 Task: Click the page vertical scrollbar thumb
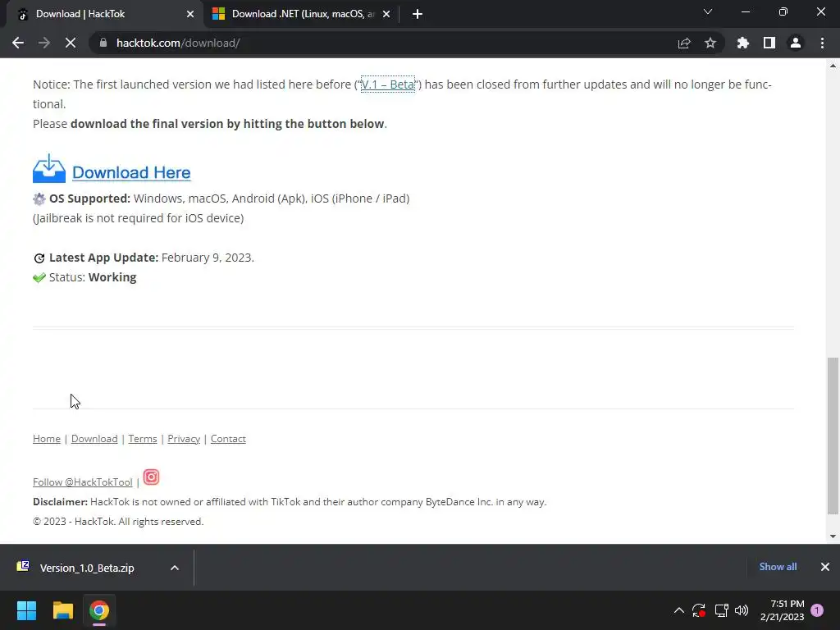pos(833,436)
